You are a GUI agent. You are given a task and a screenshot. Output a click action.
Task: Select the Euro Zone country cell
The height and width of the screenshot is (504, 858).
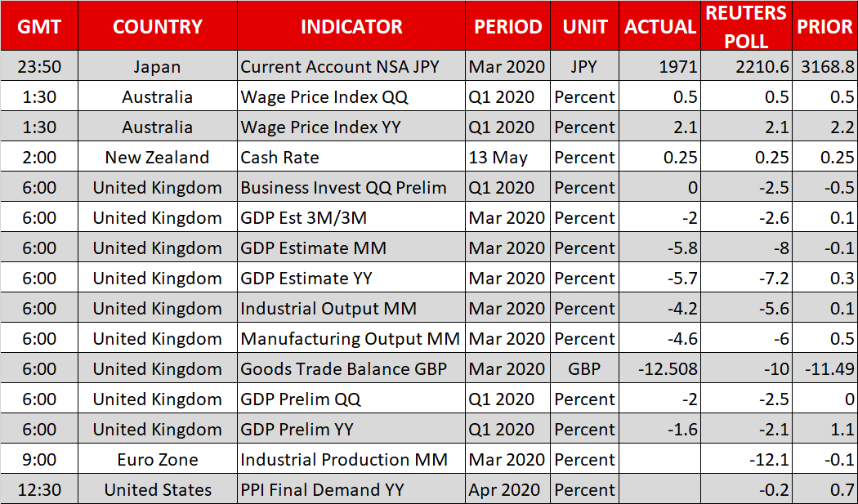click(x=158, y=460)
